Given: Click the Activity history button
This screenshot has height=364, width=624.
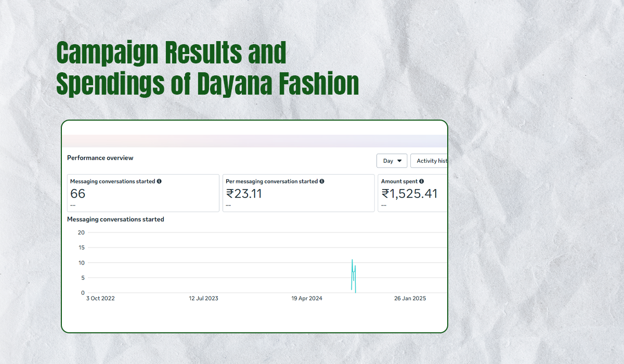Looking at the screenshot, I should coord(429,161).
